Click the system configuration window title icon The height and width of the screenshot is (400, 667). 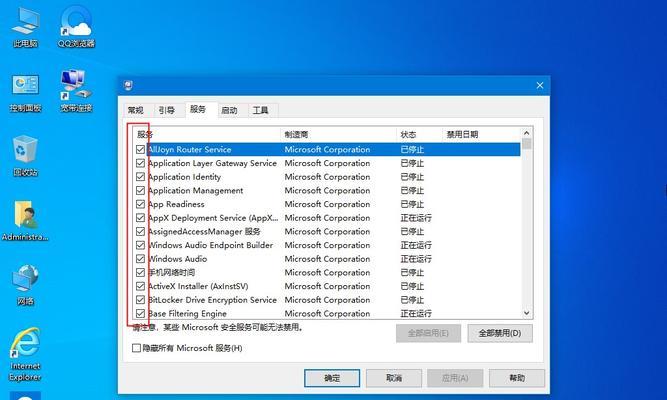pos(128,86)
